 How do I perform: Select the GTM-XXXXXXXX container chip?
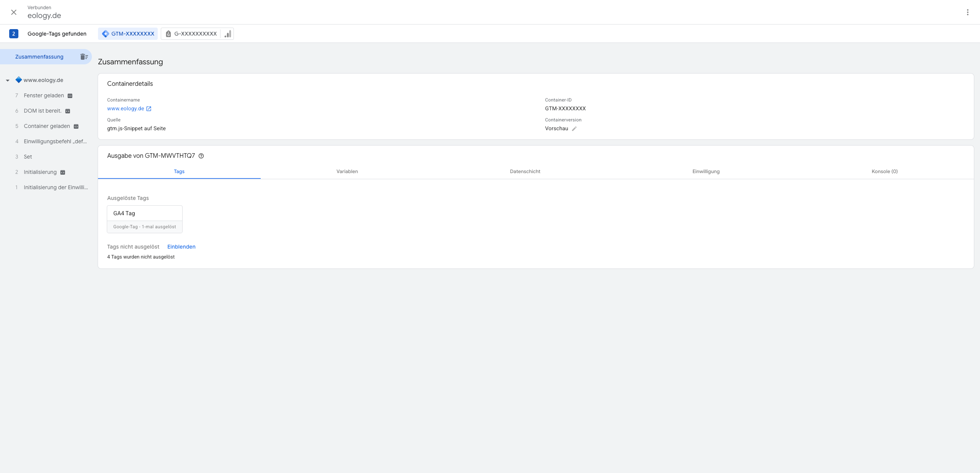pyautogui.click(x=128, y=34)
